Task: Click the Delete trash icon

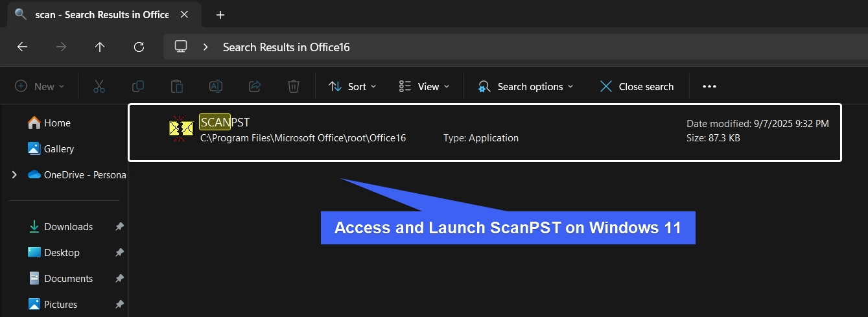Action: pyautogui.click(x=293, y=86)
